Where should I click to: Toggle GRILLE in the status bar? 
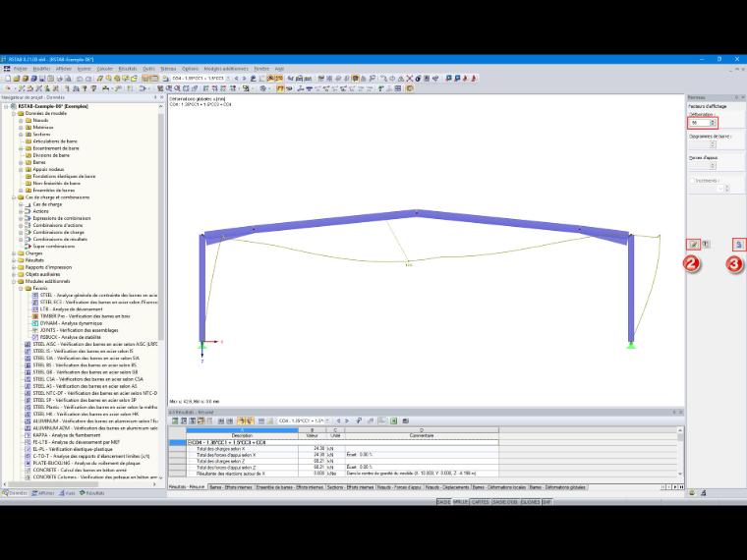pyautogui.click(x=460, y=502)
